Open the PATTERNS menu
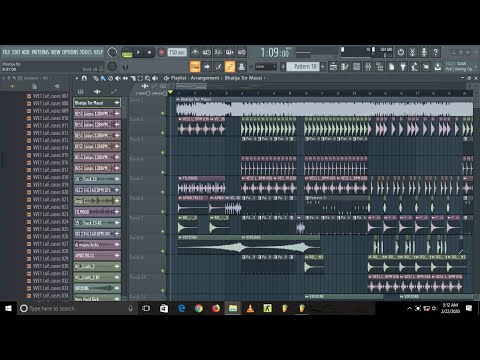 tap(40, 52)
